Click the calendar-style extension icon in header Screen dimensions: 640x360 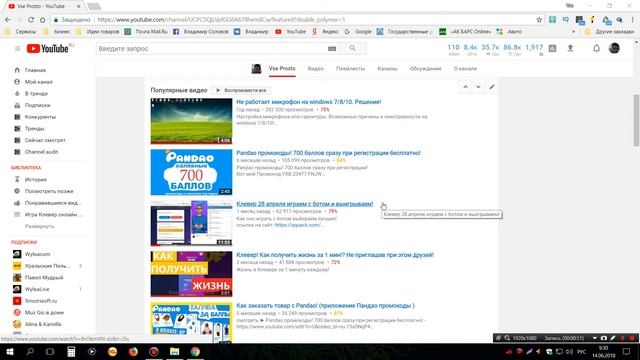pyautogui.click(x=552, y=48)
